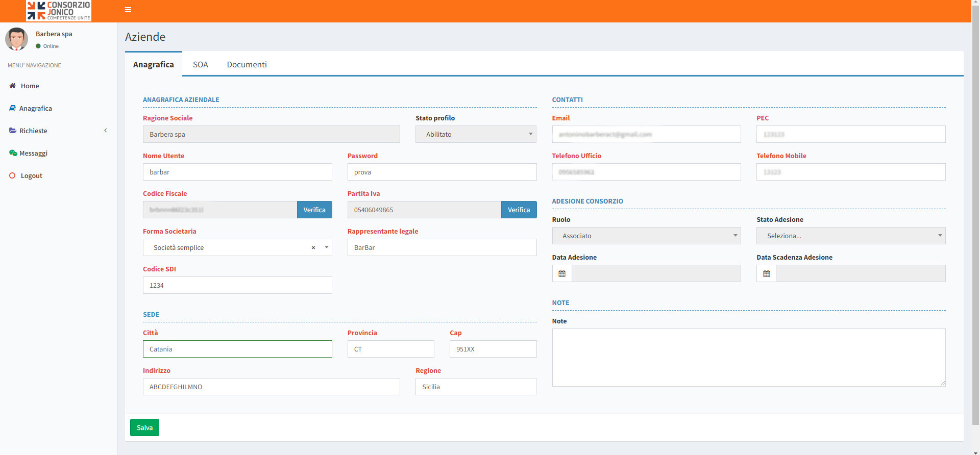Toggle the hamburger sidebar menu icon
This screenshot has width=980, height=455.
point(128,10)
